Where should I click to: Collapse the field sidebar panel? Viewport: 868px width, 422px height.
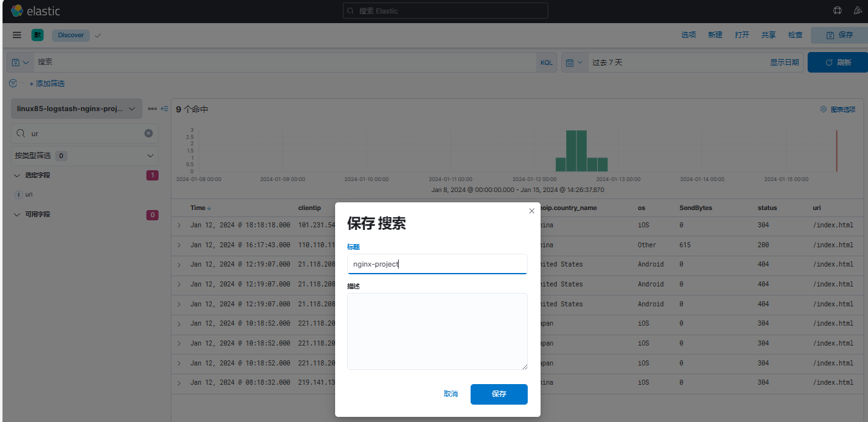pos(164,109)
